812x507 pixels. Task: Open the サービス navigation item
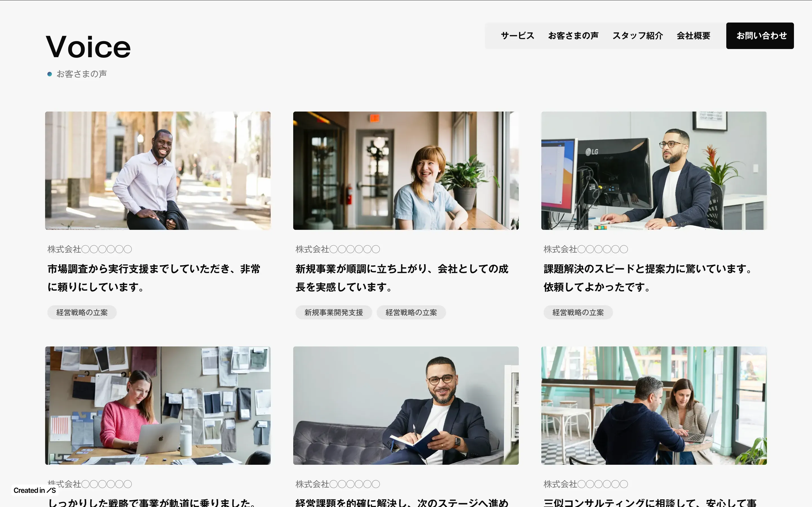(x=517, y=35)
